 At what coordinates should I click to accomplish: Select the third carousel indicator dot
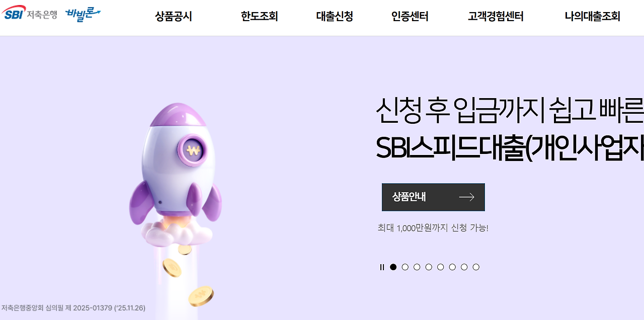click(417, 267)
